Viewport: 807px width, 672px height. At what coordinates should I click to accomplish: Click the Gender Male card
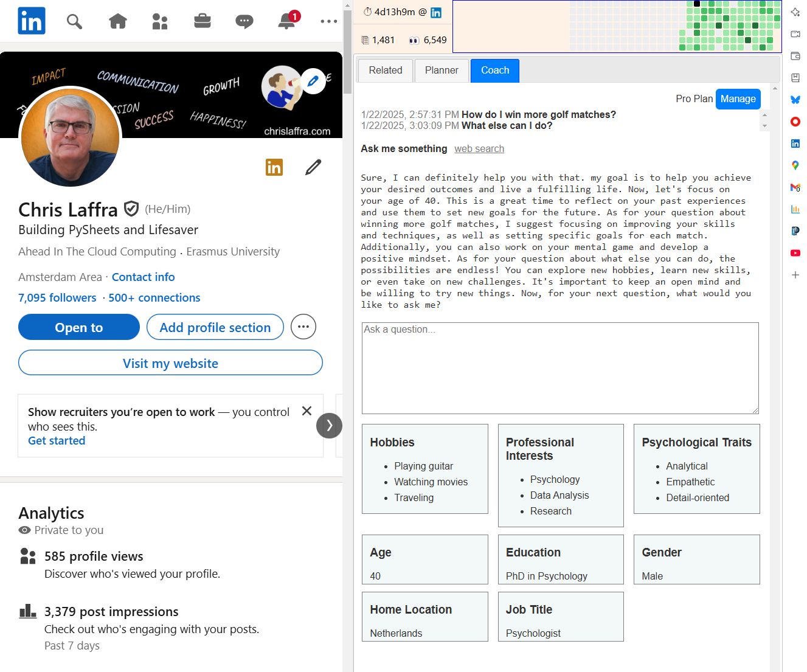[x=697, y=559]
